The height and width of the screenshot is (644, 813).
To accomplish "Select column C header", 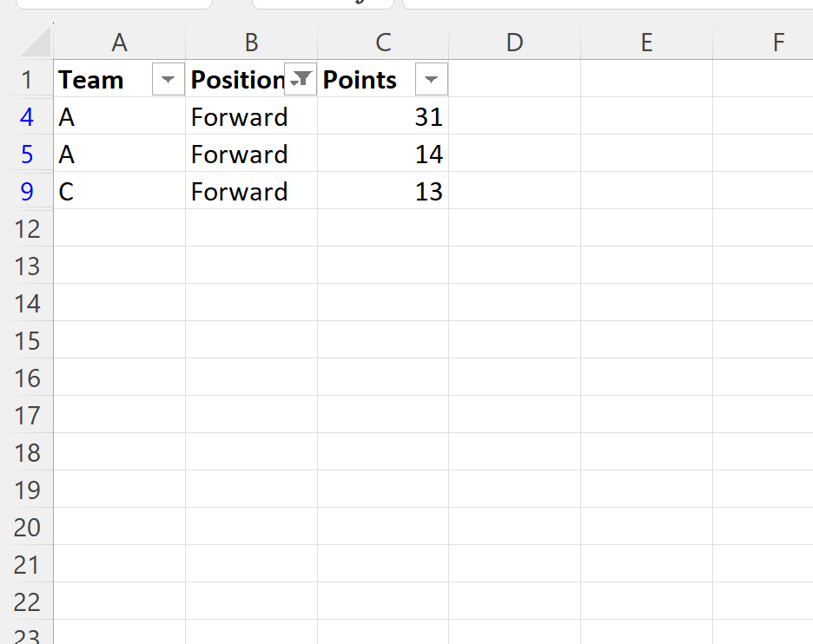I will click(383, 42).
